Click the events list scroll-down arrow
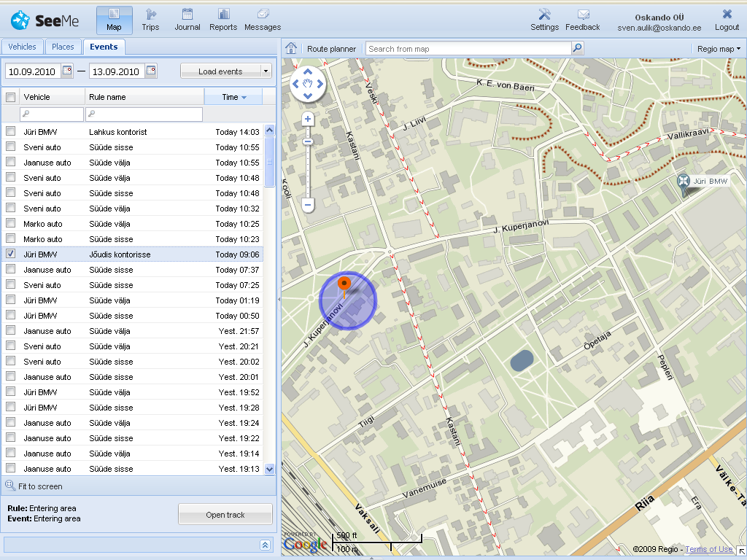747x560 pixels. (270, 469)
